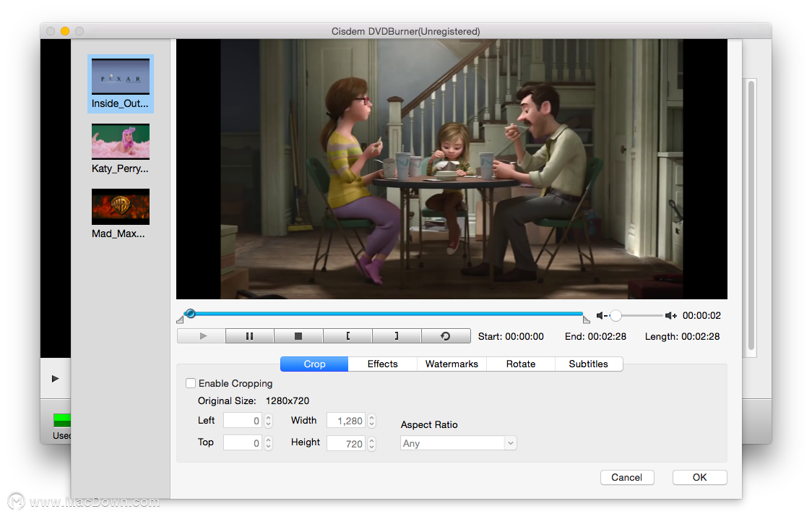Tick the Enable Cropping checkbox
Viewport: 812px width, 514px height.
pos(191,383)
